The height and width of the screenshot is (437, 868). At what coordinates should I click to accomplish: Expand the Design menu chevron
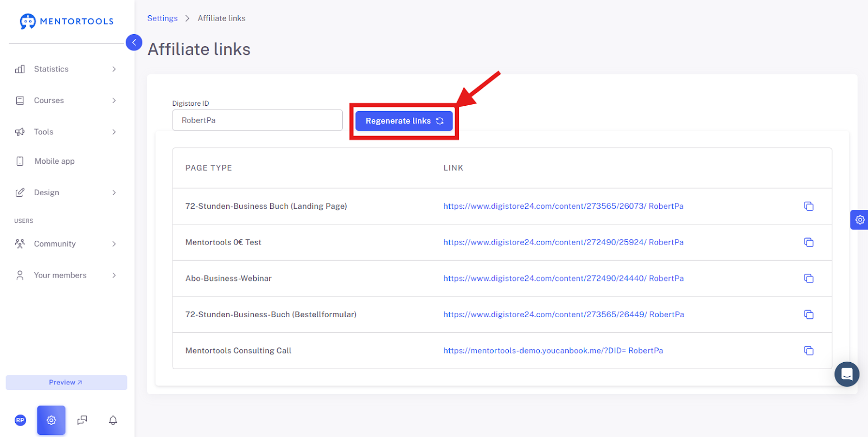click(x=114, y=192)
